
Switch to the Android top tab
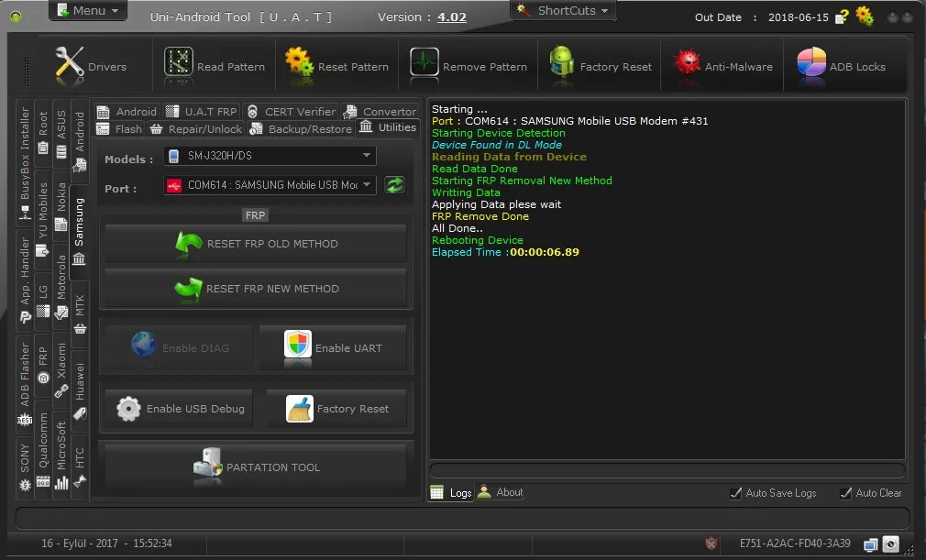(127, 112)
